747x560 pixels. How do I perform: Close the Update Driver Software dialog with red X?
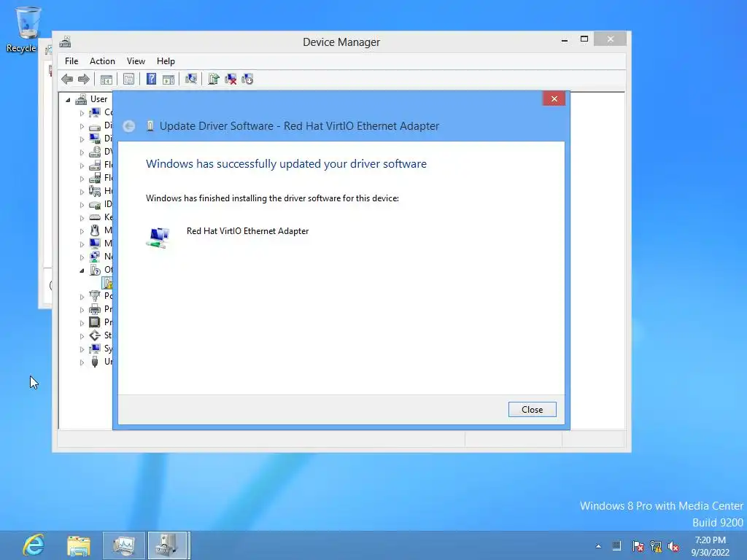(554, 98)
